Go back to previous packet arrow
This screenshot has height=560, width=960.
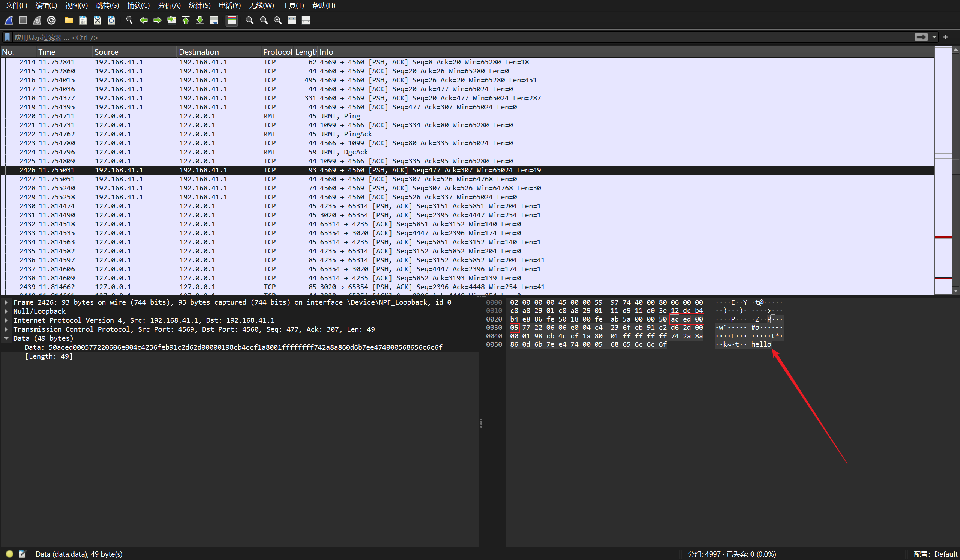[x=143, y=20]
